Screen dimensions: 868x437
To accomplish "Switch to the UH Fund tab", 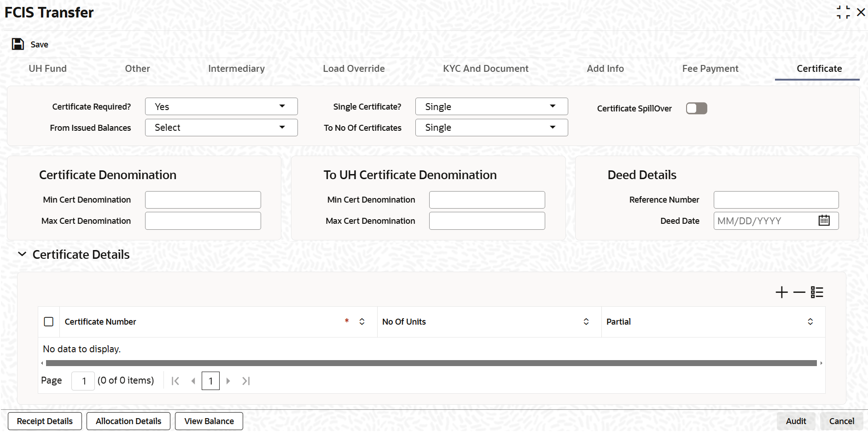I will tap(48, 69).
